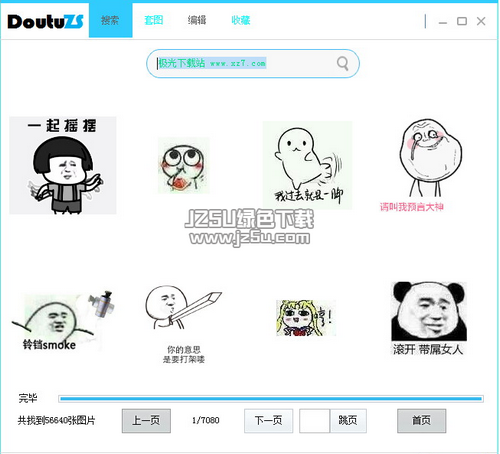
Task: Click the 1/7080 page indicator
Action: point(206,420)
